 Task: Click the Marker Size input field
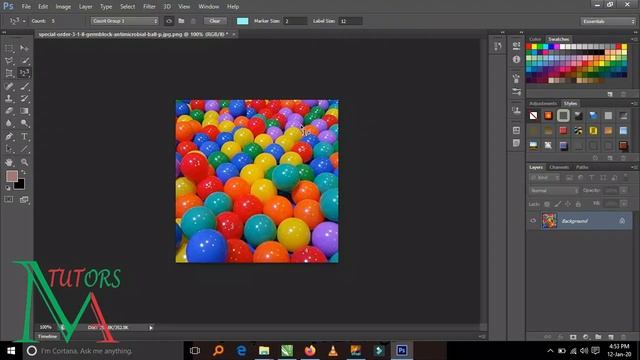pos(295,21)
